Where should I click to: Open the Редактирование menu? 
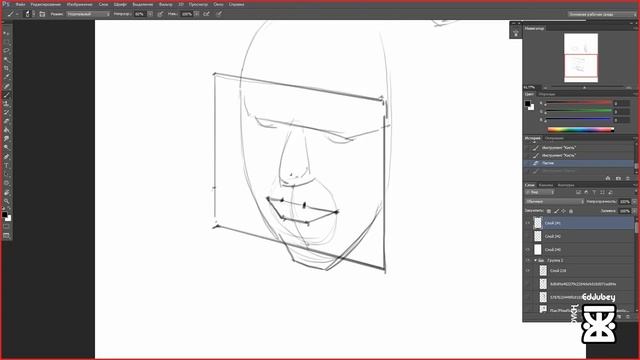pyautogui.click(x=46, y=4)
